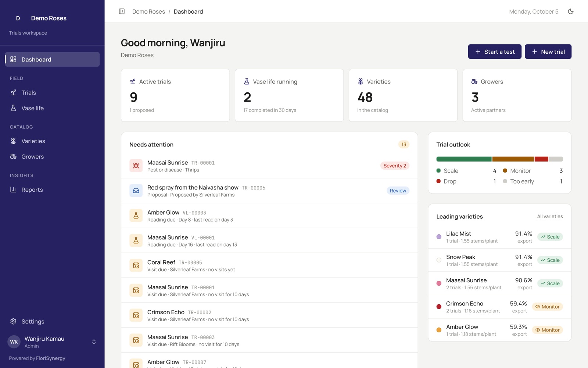Click the Start a test button
This screenshot has width=588, height=368.
(495, 52)
